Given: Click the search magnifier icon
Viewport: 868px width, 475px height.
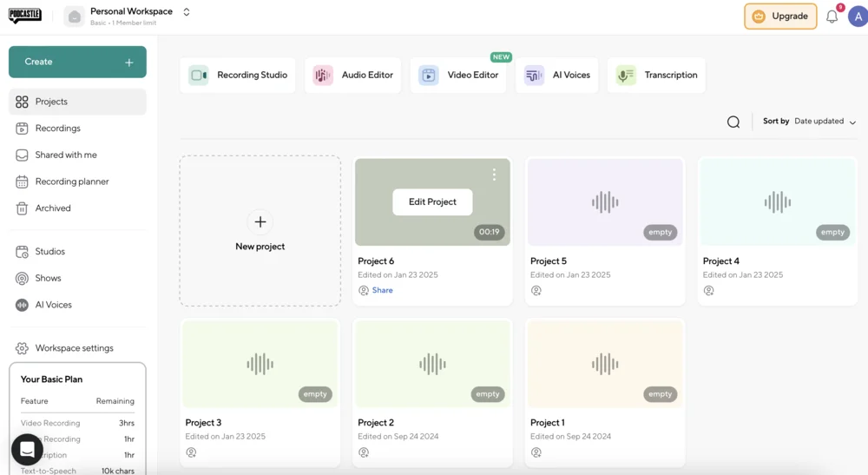Looking at the screenshot, I should click(x=733, y=122).
